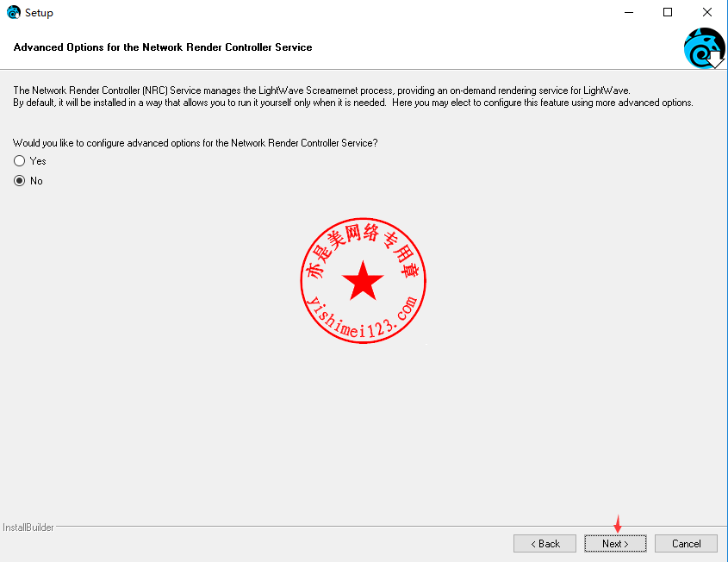Screen dimensions: 728x562
Task: Click the 'The Network Render Controller (NRC) Service manages' description line
Action: coord(321,91)
